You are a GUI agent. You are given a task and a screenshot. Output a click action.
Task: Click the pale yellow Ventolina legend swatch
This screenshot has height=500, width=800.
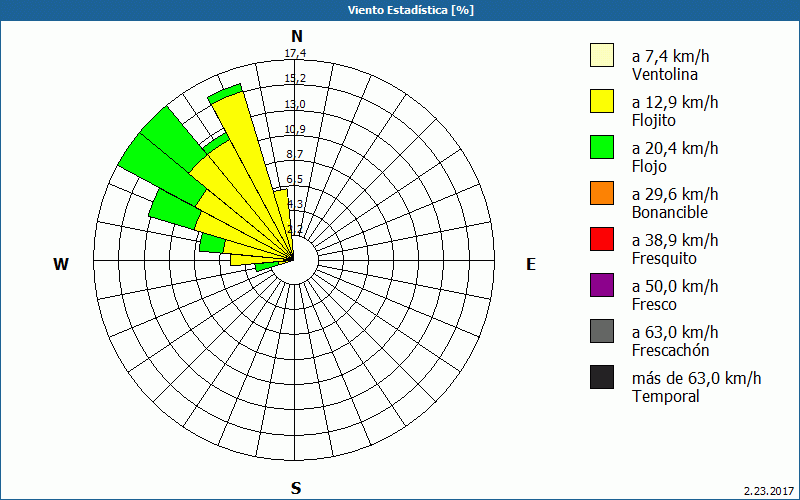[602, 55]
